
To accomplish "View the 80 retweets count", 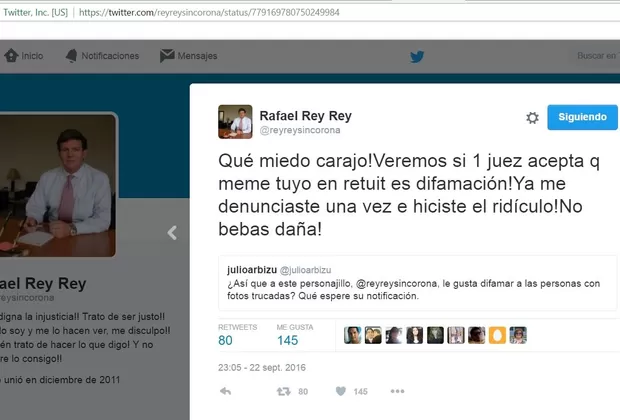I will pos(225,340).
